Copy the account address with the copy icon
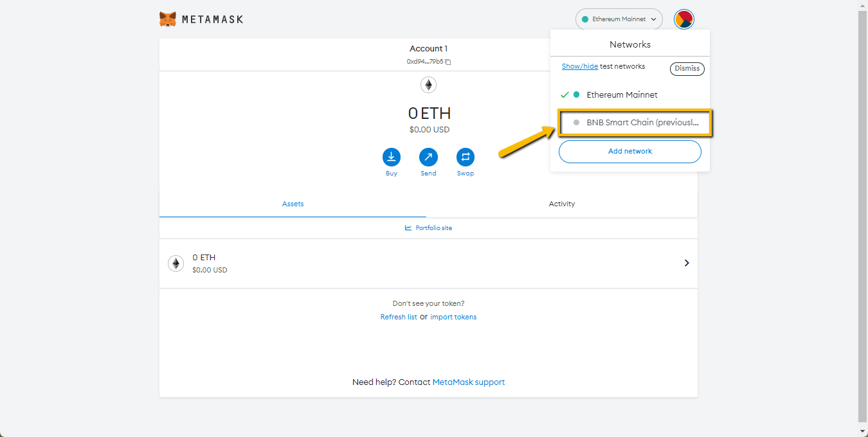The width and height of the screenshot is (868, 437). tap(448, 62)
